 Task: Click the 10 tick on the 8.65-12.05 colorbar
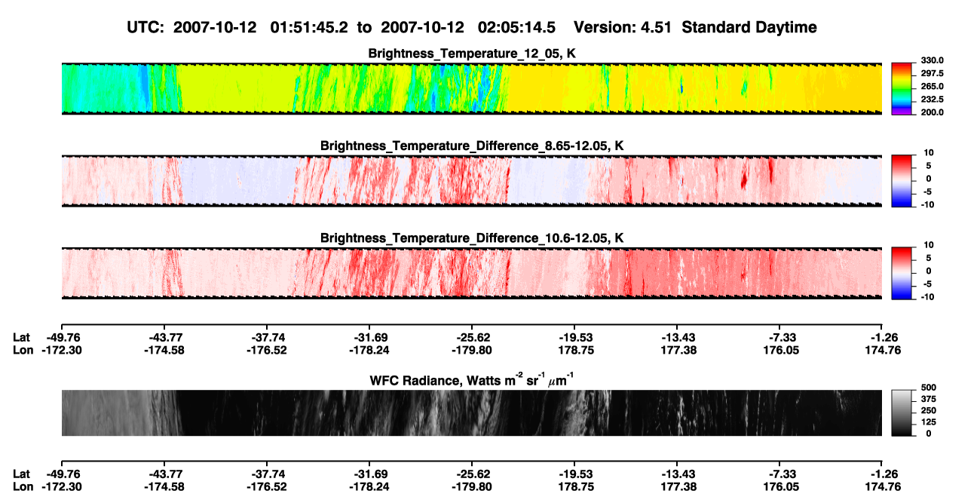click(928, 152)
